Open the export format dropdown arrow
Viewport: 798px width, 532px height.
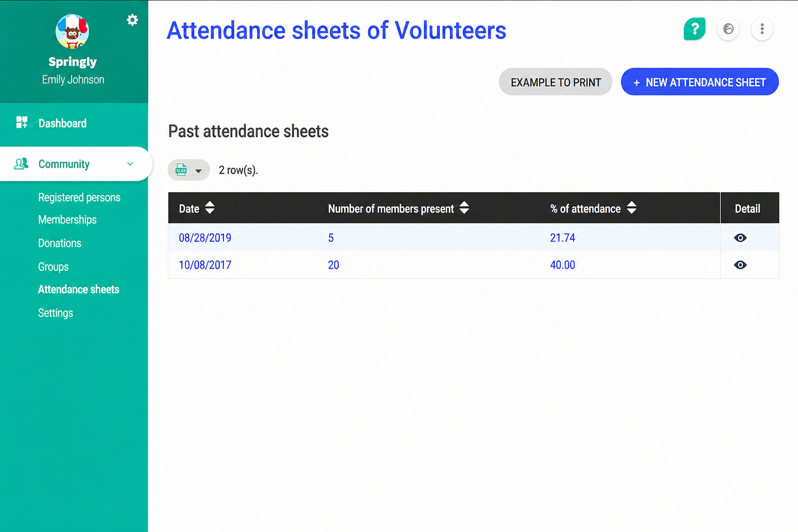(x=198, y=171)
